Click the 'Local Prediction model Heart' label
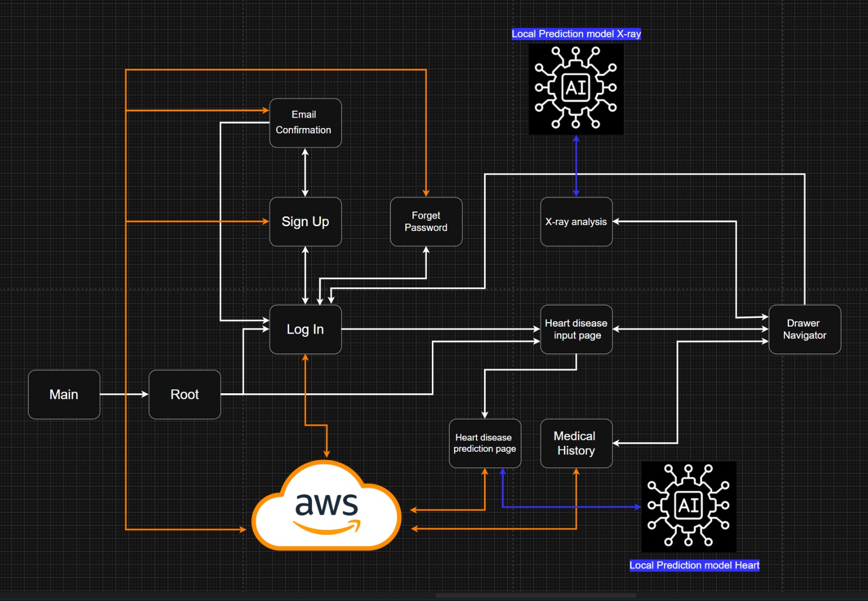This screenshot has height=601, width=868. [694, 565]
